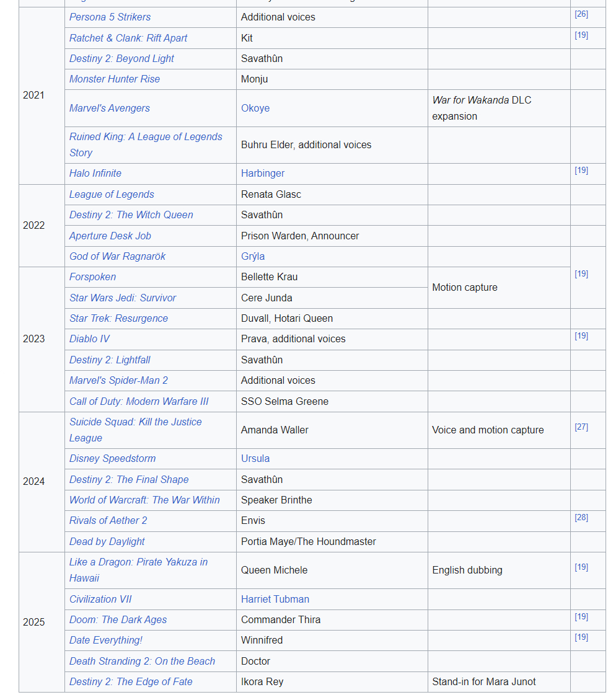This screenshot has height=700, width=608.
Task: Follow the Harbinger character link
Action: [x=263, y=173]
